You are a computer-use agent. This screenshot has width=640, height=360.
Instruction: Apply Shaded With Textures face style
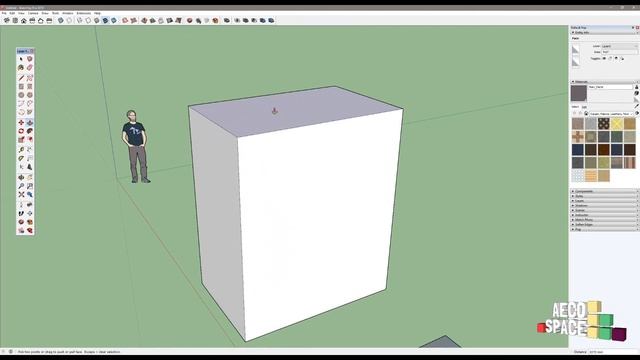coord(105,20)
